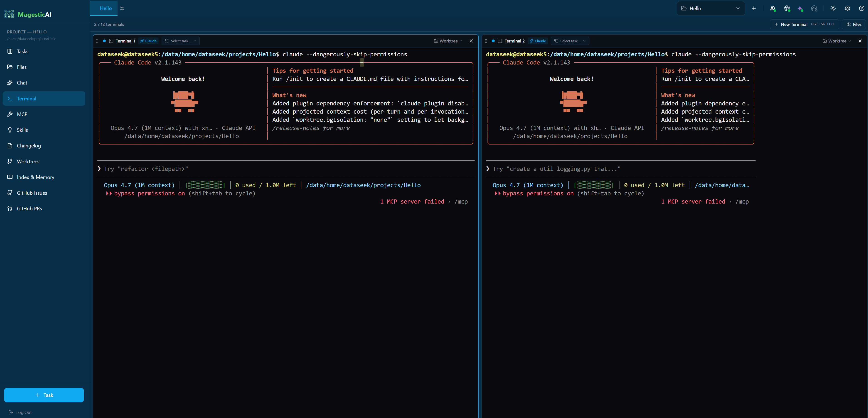Open Changelog in the sidebar

(44, 146)
